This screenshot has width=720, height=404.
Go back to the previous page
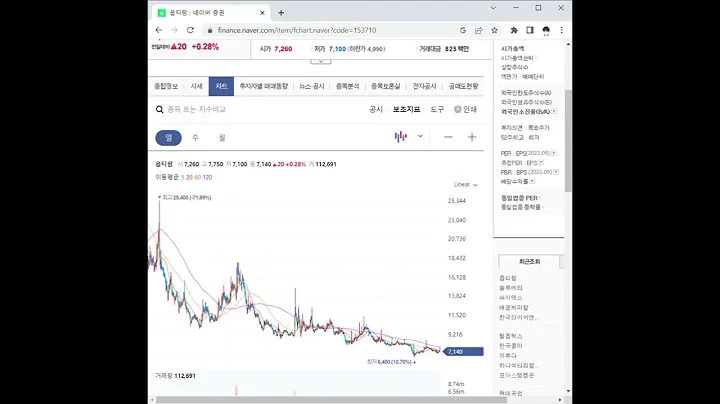(159, 30)
